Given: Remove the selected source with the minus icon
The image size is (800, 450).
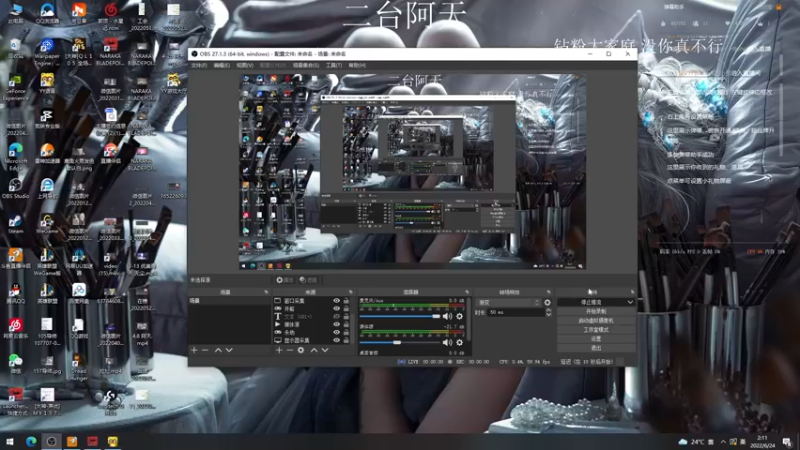Looking at the screenshot, I should pos(289,350).
